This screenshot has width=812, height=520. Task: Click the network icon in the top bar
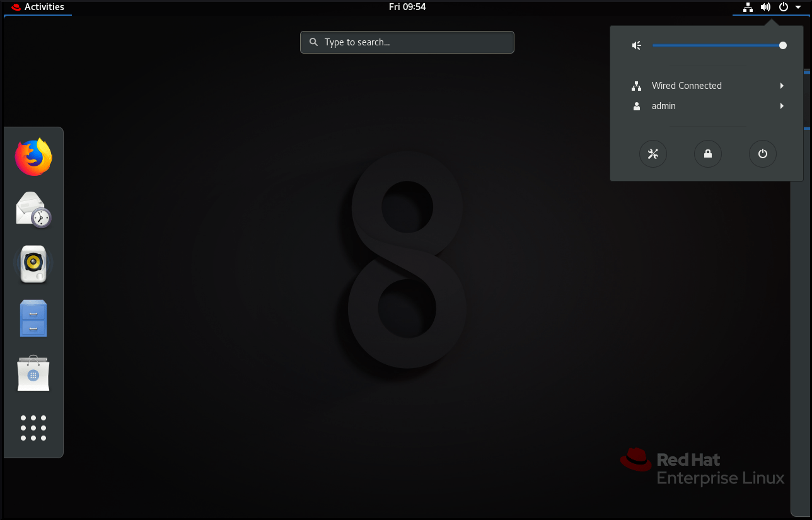coord(748,7)
